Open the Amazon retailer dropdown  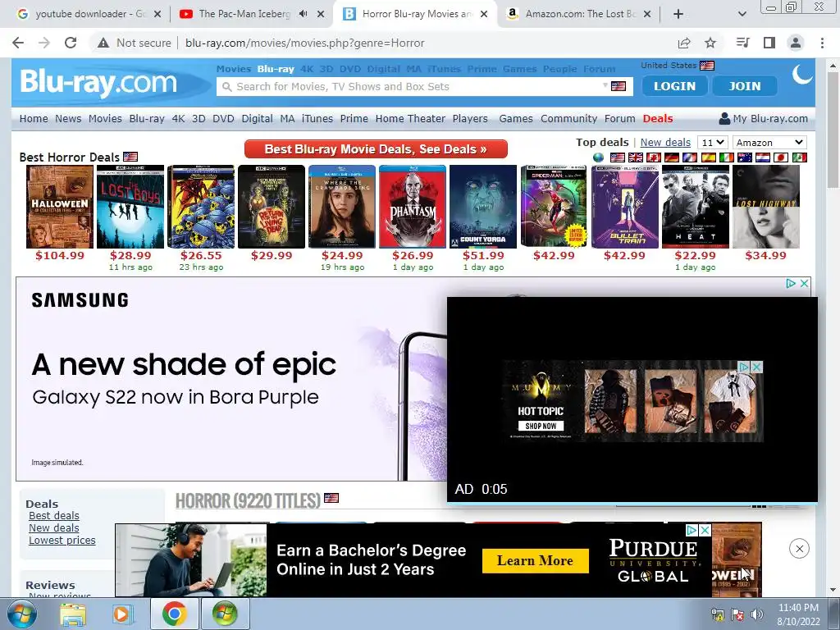pyautogui.click(x=769, y=143)
